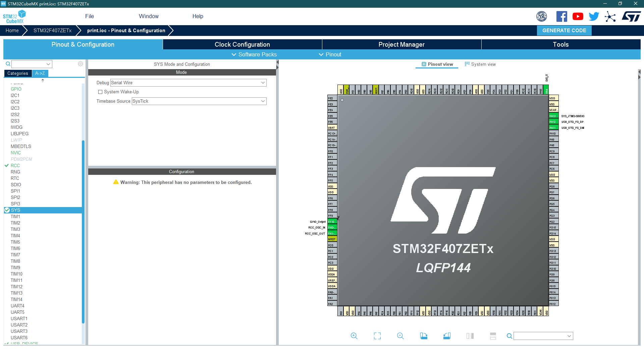Click the VBAT pin on chip
This screenshot has width=644, height=349.
click(332, 128)
